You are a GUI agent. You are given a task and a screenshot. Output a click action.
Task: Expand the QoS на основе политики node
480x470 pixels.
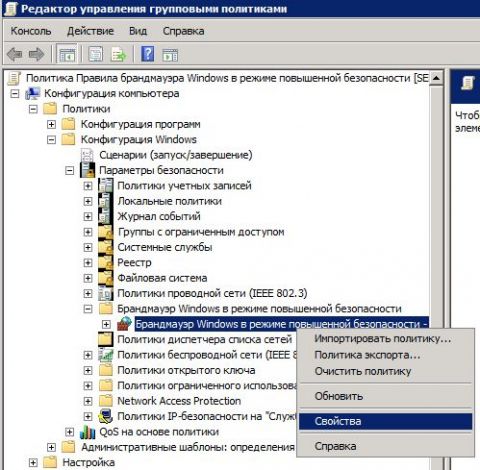[x=69, y=432]
